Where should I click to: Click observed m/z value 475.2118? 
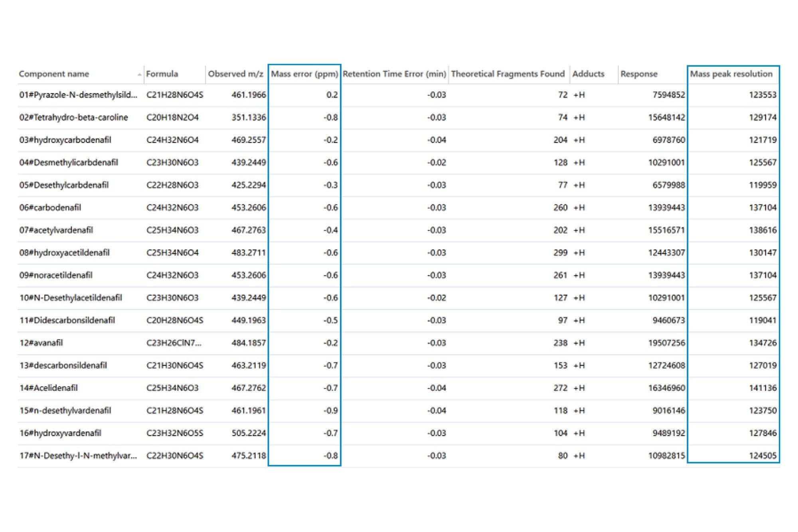click(x=249, y=456)
